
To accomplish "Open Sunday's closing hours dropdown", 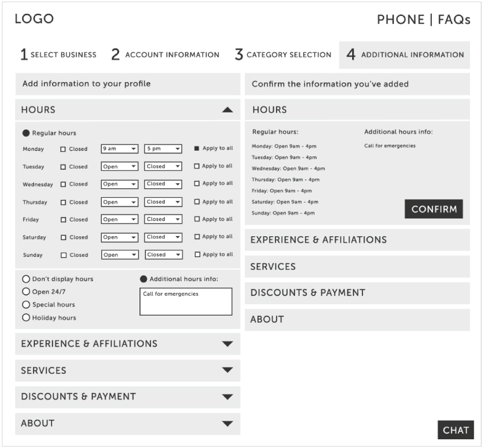I will [x=163, y=255].
